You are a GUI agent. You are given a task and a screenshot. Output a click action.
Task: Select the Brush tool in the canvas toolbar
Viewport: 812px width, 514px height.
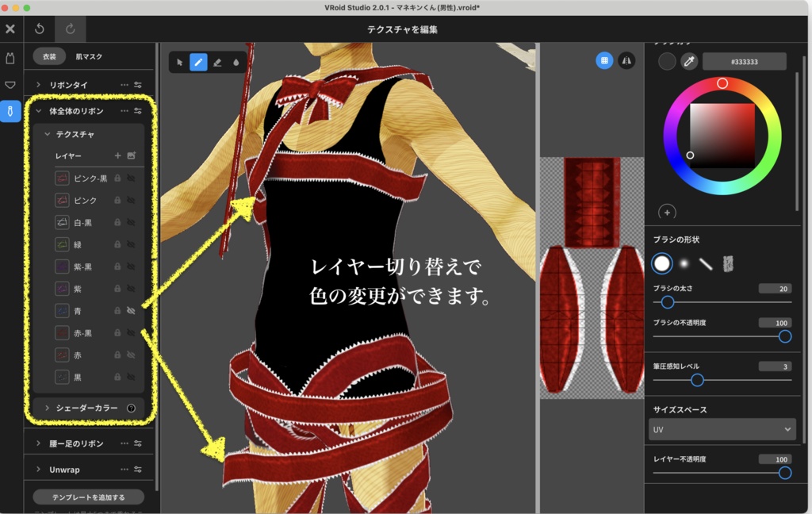[197, 63]
